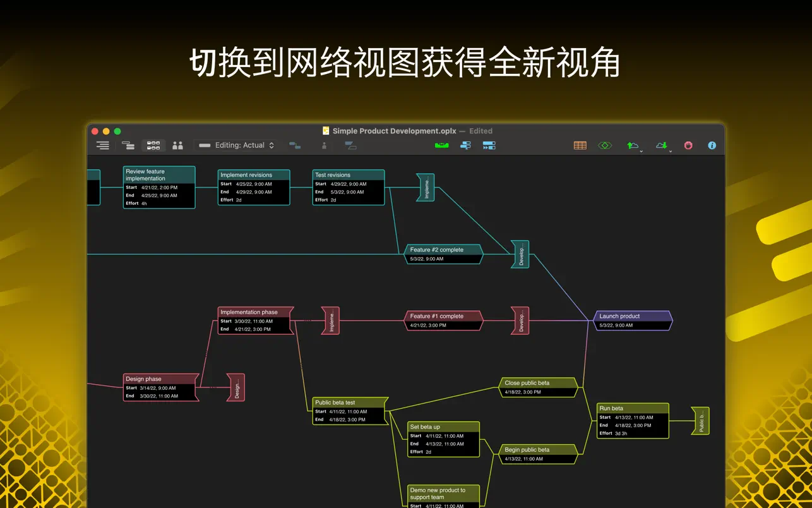Click the red Develop... group end node
This screenshot has width=812, height=508.
pos(520,320)
